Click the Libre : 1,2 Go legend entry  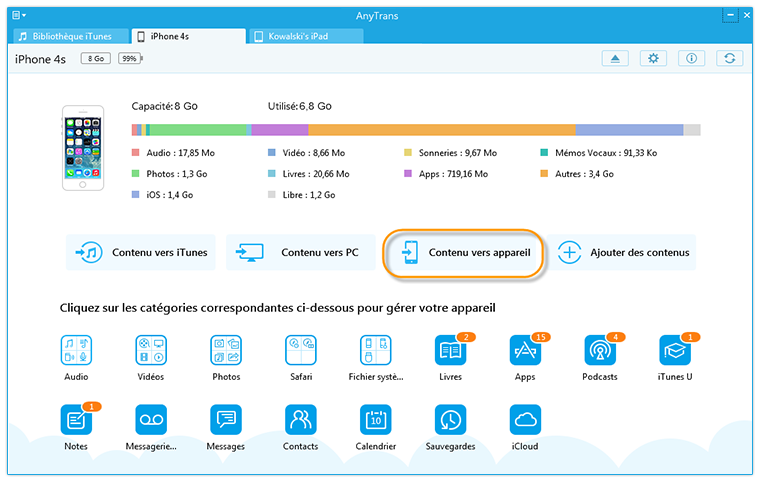pos(301,194)
